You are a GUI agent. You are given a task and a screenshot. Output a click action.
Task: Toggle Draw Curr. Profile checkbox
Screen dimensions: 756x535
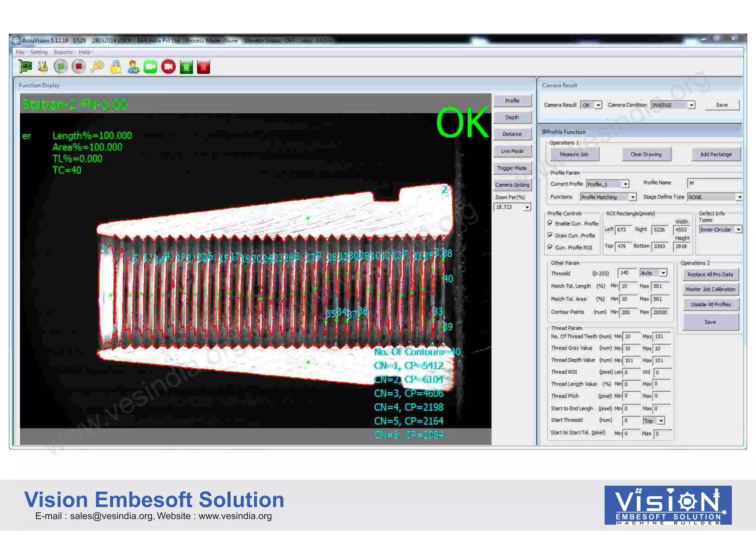coord(550,235)
